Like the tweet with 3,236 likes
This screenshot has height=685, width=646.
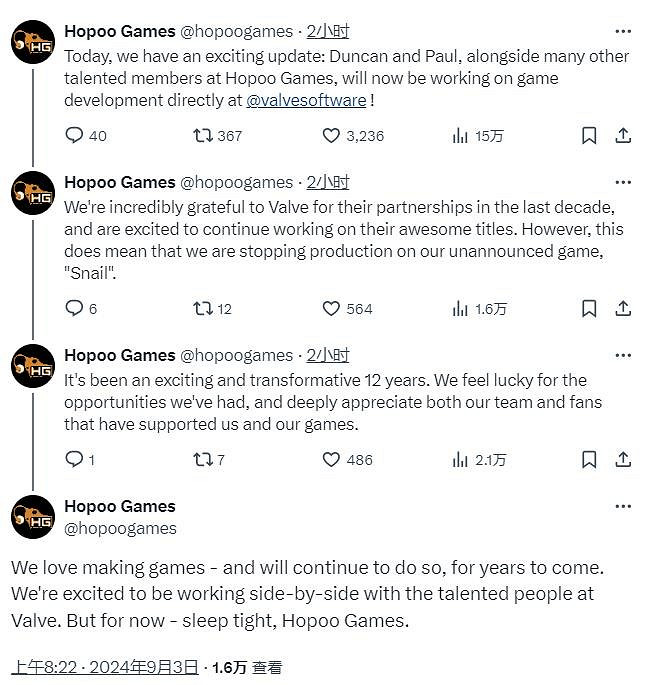(x=332, y=135)
